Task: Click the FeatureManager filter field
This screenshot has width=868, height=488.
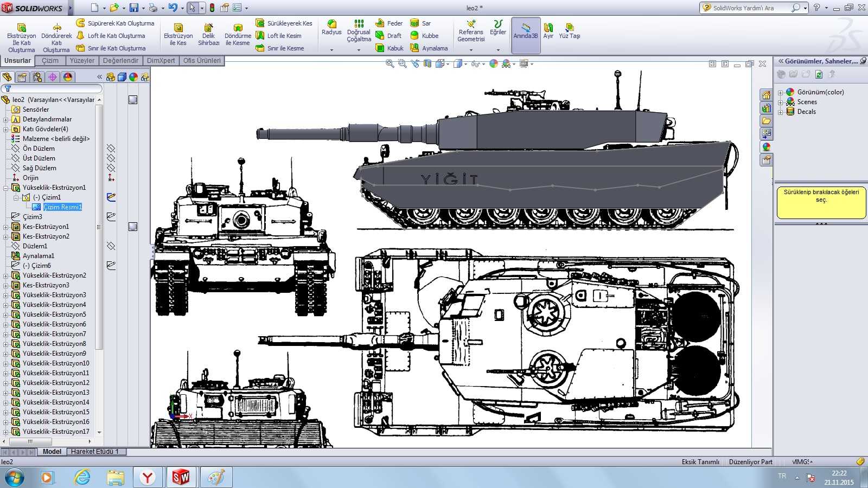Action: pyautogui.click(x=53, y=88)
